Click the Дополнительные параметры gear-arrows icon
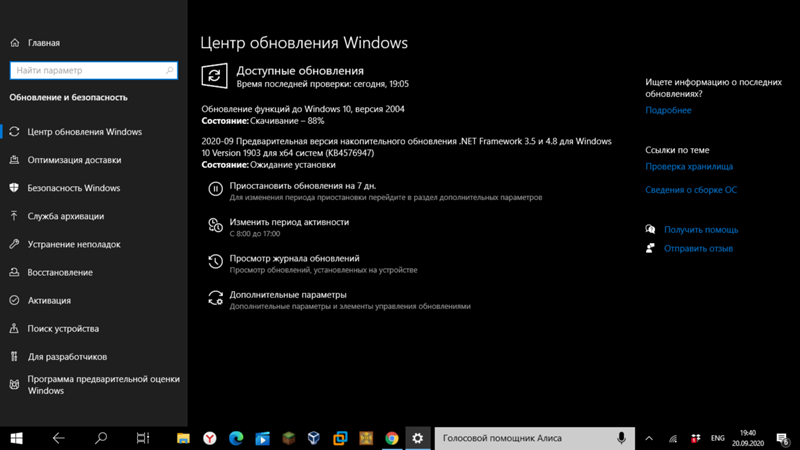Screen dimensions: 800x450 coord(215,297)
